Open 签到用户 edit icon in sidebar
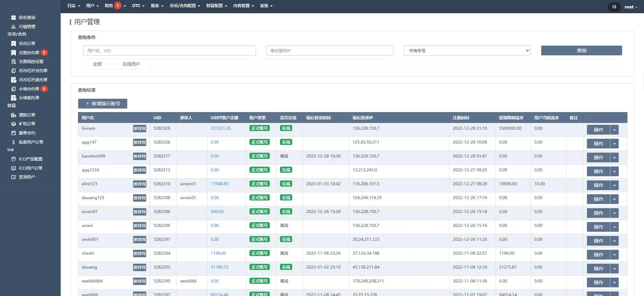The width and height of the screenshot is (644, 296). tap(14, 177)
